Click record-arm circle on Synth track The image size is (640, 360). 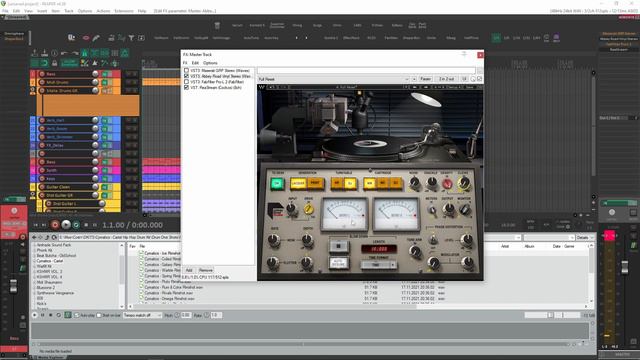(x=42, y=170)
